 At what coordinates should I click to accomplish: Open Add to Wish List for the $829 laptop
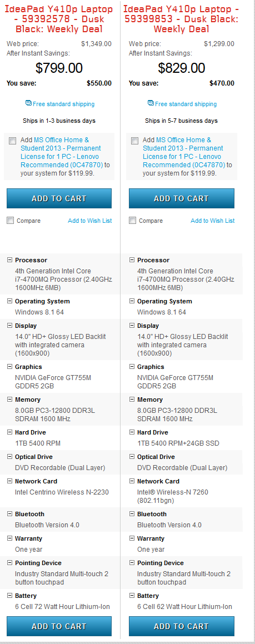(213, 221)
